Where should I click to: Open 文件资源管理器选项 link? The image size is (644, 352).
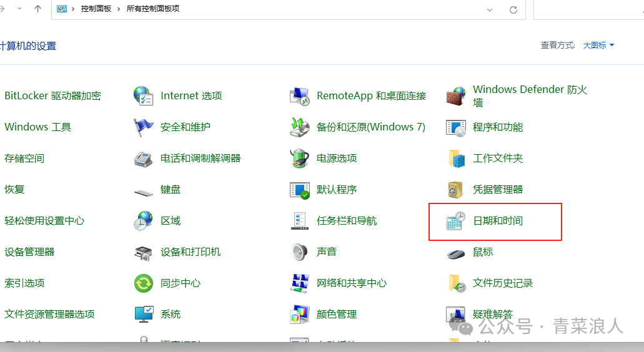(49, 315)
